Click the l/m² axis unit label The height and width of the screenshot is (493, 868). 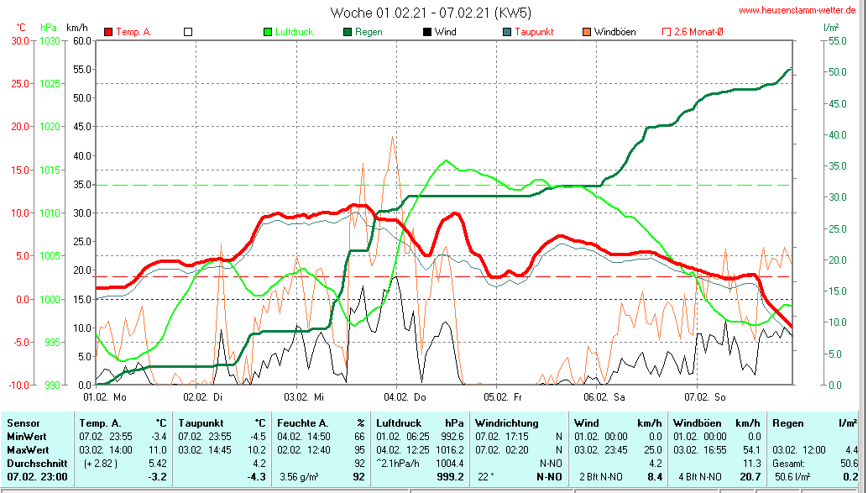tap(831, 28)
